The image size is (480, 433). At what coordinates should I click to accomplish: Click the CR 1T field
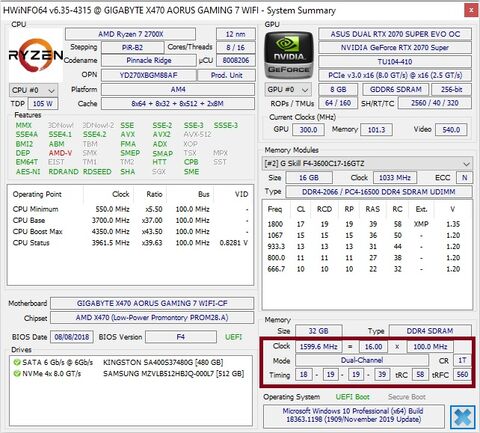[x=462, y=360]
